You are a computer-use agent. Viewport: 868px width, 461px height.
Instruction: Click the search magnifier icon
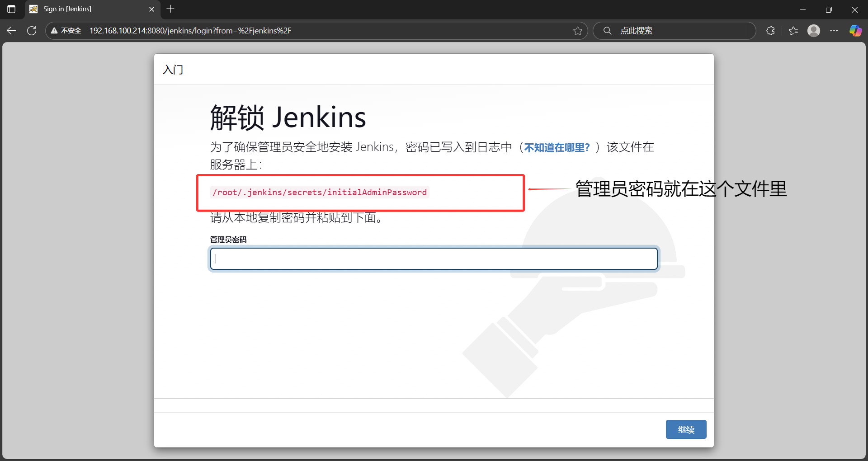(608, 31)
